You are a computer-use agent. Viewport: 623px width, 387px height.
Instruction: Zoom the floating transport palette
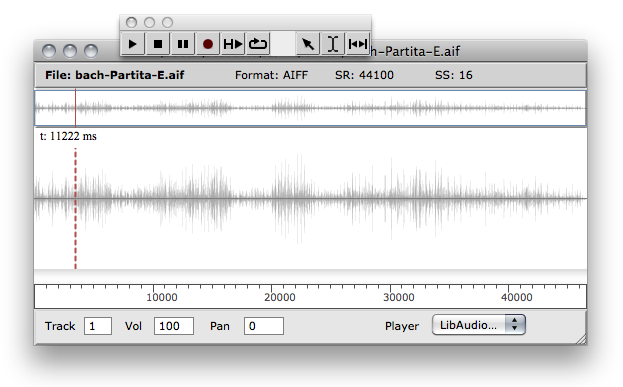point(167,23)
